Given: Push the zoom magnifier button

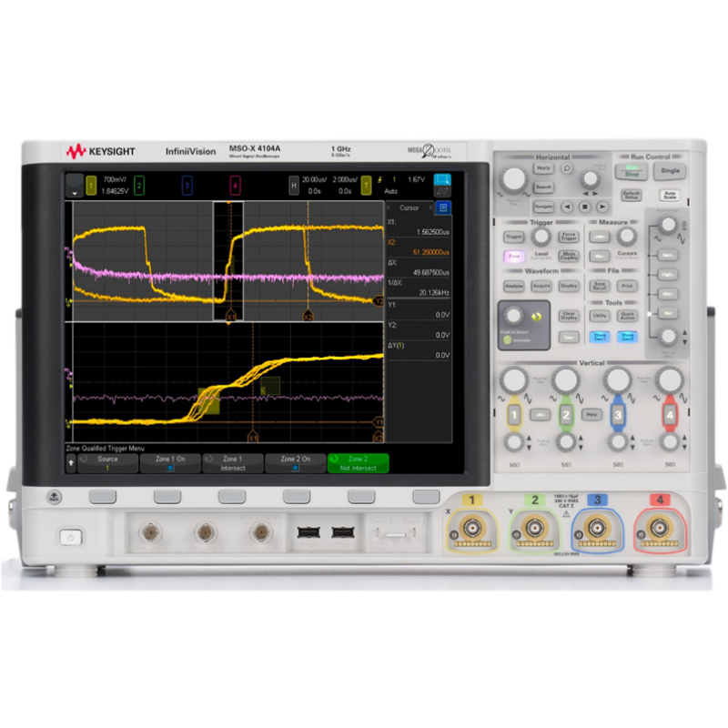Looking at the screenshot, I should click(x=566, y=168).
